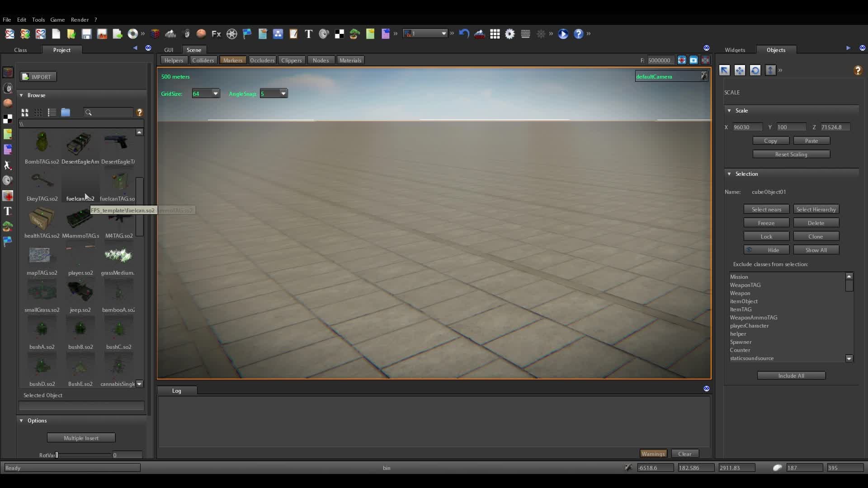Click the terrain mountain toolbar icon
Image resolution: width=868 pixels, height=488 pixels.
[x=170, y=34]
